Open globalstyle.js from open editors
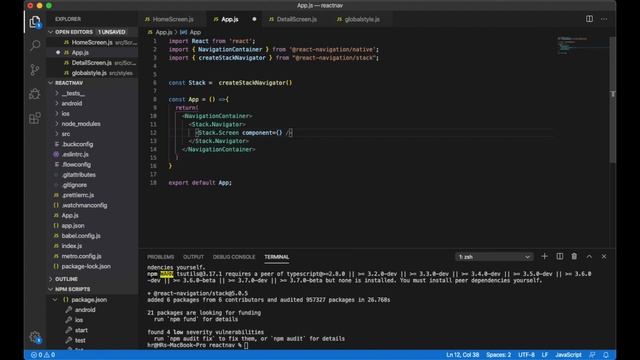The width and height of the screenshot is (640, 360). (x=89, y=73)
